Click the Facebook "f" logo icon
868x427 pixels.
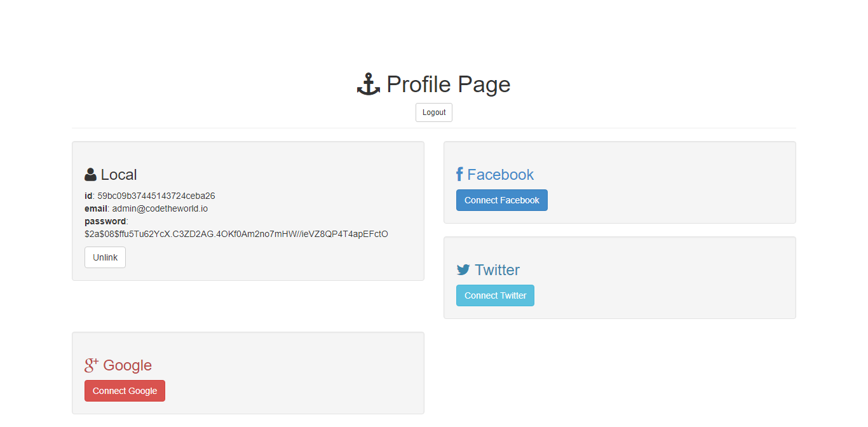[x=459, y=175]
